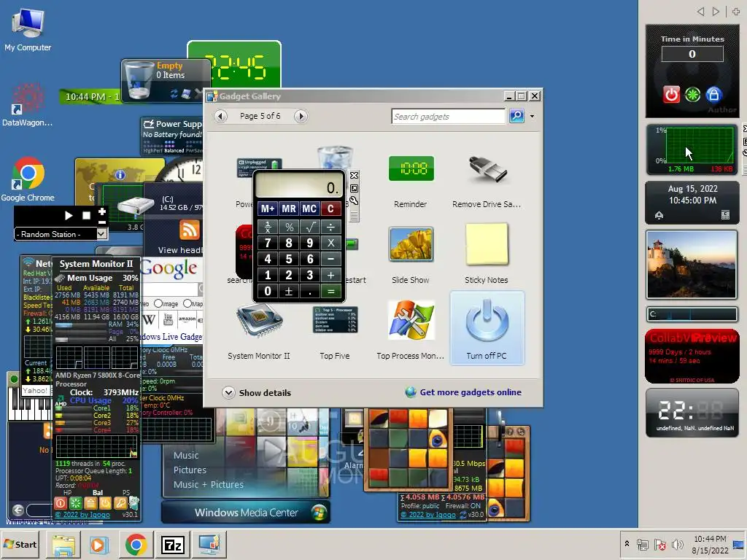Go to previous page in Gadget Gallery

click(220, 116)
